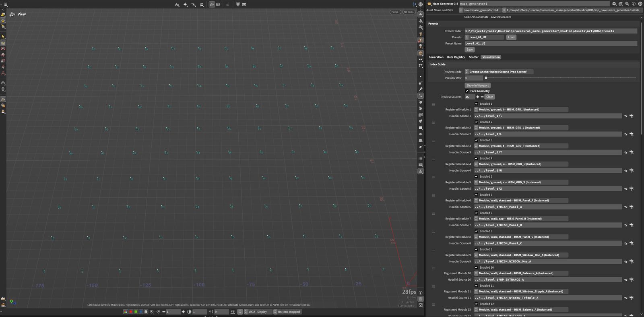This screenshot has height=317, width=644.
Task: Click the blue channel icon in the display bar
Action: click(140, 312)
